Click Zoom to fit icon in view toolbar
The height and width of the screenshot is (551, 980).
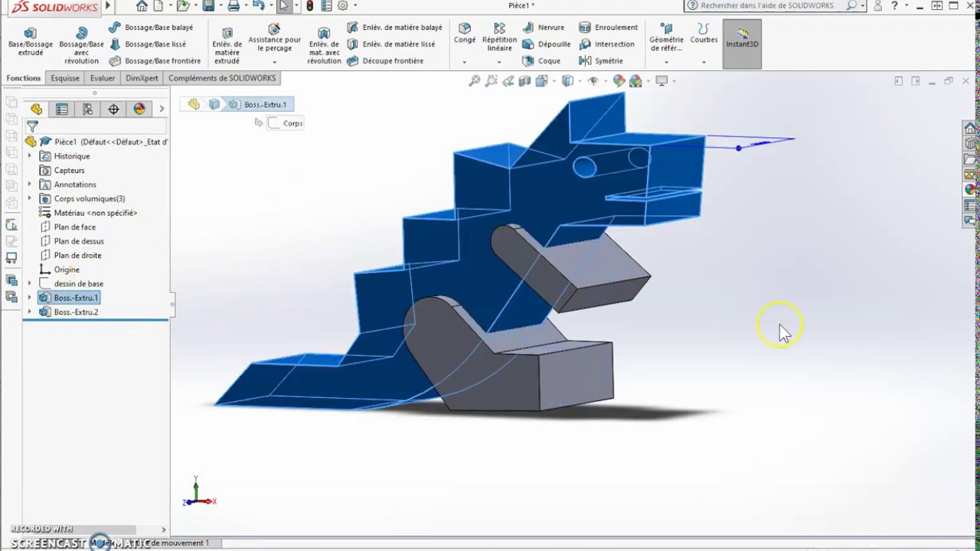(475, 80)
